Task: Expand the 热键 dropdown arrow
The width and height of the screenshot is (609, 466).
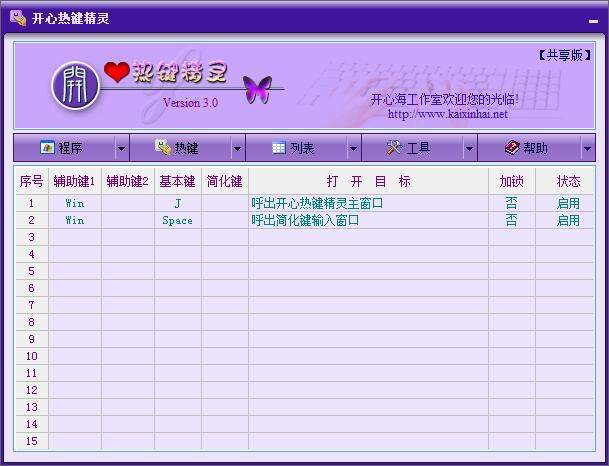Action: [237, 148]
